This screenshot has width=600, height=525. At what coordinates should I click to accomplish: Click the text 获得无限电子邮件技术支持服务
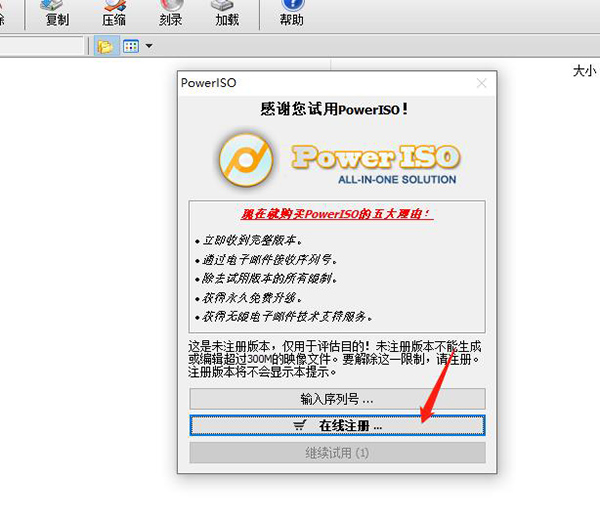pyautogui.click(x=287, y=316)
